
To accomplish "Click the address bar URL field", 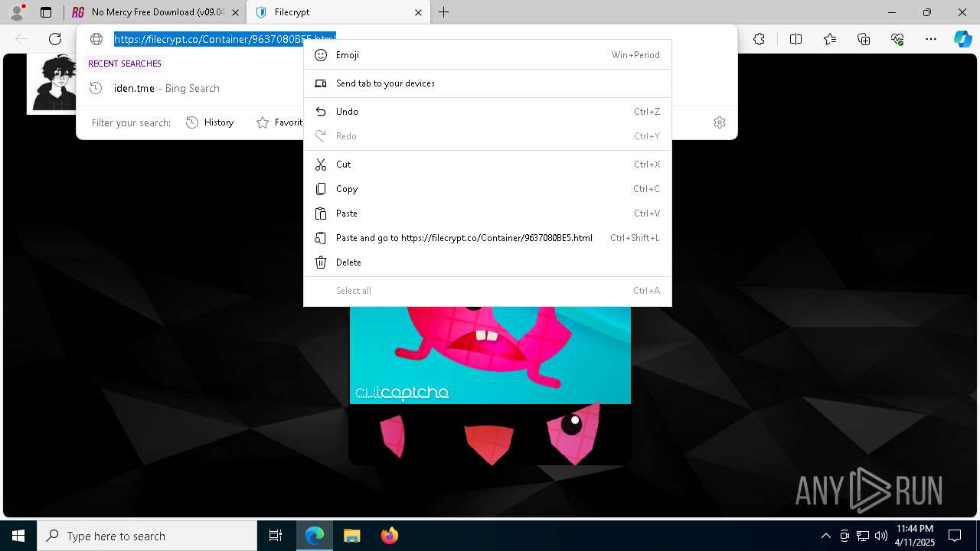I will pyautogui.click(x=225, y=39).
